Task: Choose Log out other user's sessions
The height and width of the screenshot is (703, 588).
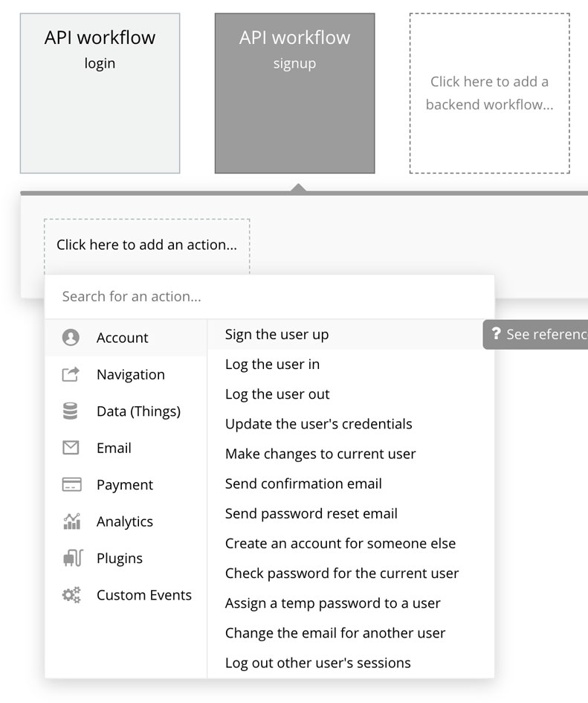Action: [317, 663]
